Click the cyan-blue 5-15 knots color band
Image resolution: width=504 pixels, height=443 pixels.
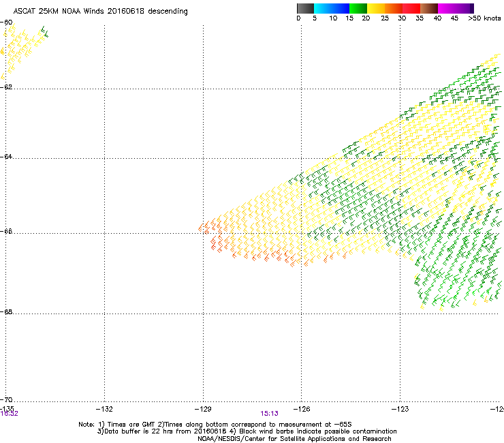tap(332, 8)
